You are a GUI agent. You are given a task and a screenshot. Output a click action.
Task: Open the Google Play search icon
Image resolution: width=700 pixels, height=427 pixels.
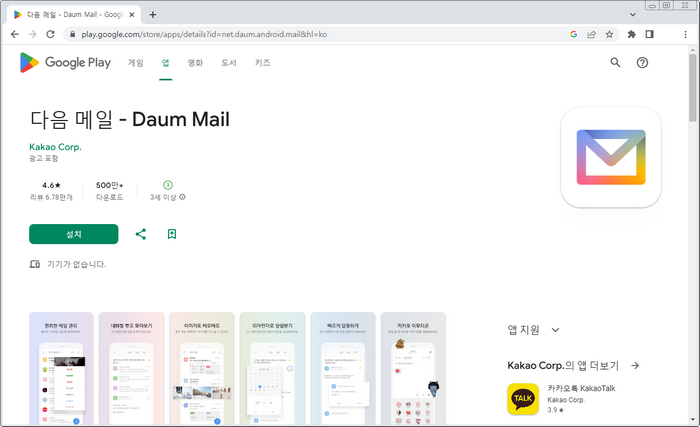click(615, 63)
